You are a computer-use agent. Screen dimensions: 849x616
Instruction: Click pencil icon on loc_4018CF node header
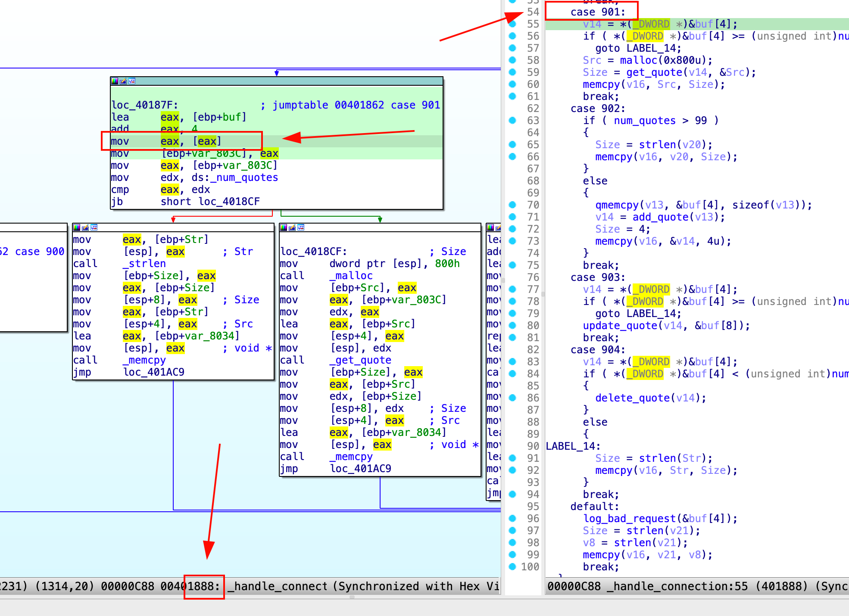tap(292, 227)
